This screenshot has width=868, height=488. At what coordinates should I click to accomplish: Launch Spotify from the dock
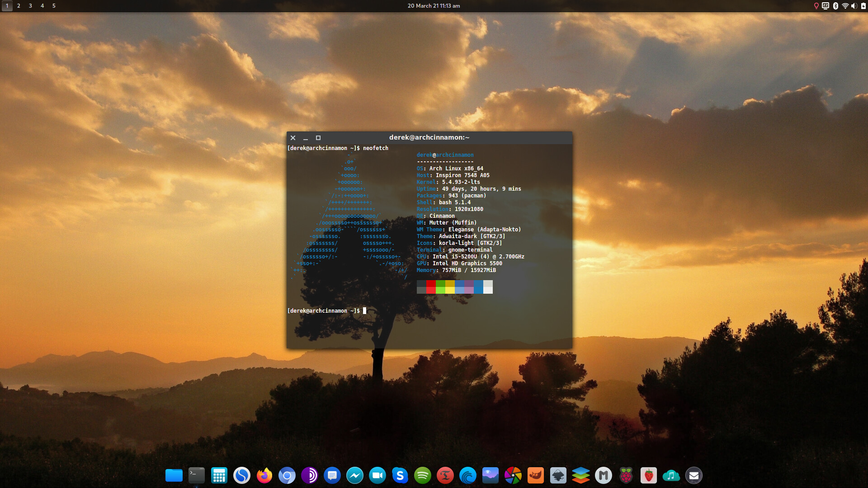tap(423, 475)
